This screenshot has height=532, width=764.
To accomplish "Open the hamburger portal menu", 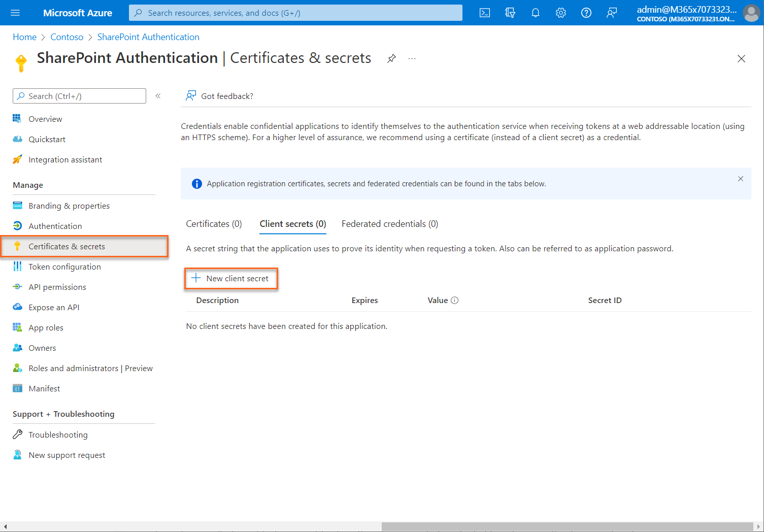I will [x=14, y=13].
